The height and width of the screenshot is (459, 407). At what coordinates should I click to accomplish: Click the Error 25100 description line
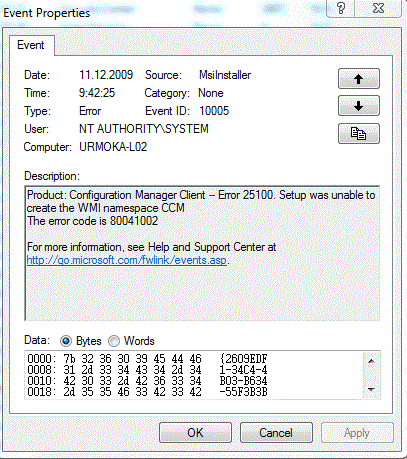click(201, 195)
